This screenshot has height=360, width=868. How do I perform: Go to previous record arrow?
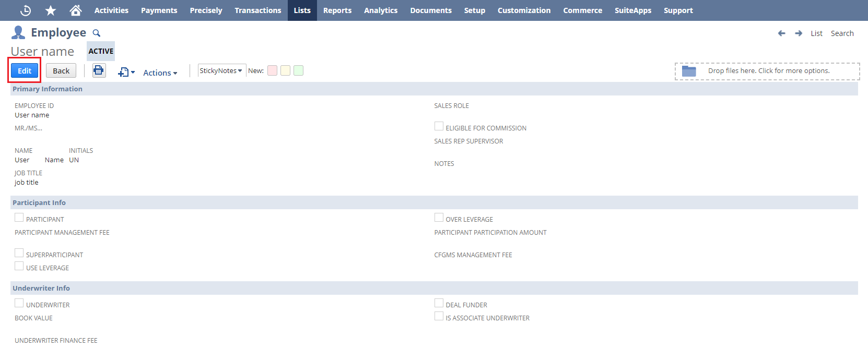[781, 33]
